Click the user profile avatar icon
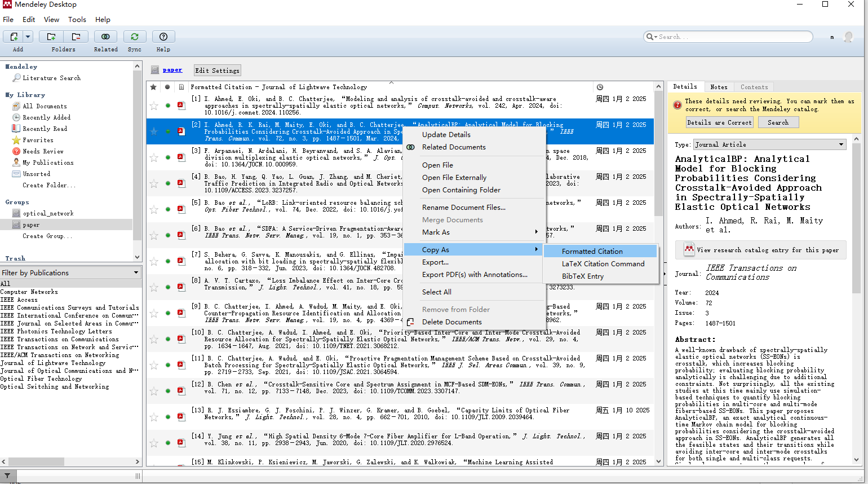Image resolution: width=868 pixels, height=484 pixels. (x=848, y=37)
